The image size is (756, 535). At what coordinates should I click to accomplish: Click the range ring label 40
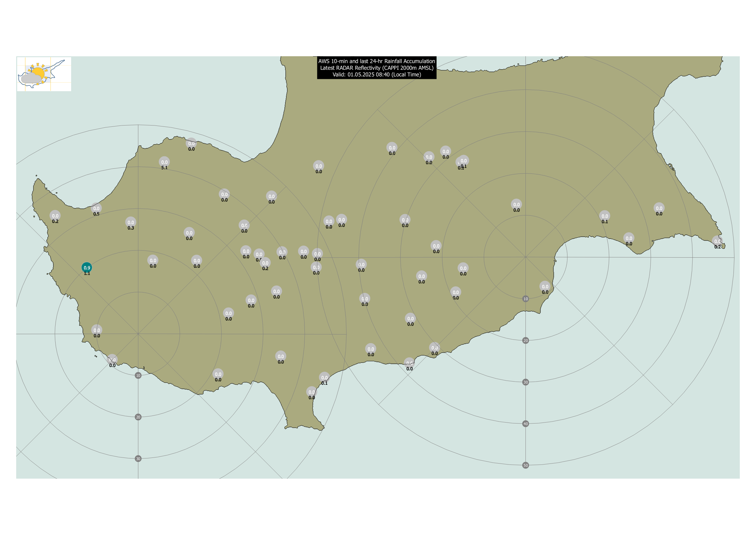(x=525, y=424)
